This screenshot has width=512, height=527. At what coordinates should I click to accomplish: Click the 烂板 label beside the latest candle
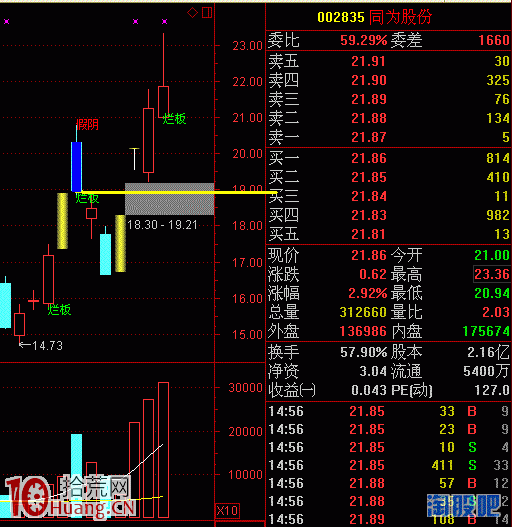(x=174, y=119)
